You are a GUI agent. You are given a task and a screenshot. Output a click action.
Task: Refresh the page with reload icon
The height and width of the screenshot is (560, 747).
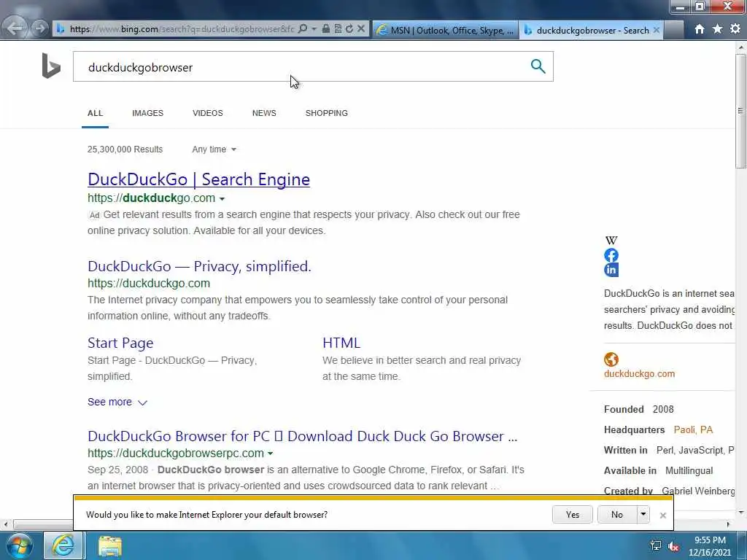(349, 28)
